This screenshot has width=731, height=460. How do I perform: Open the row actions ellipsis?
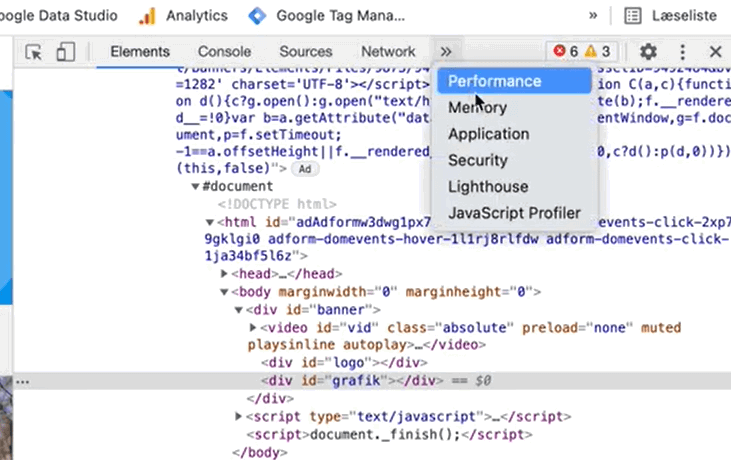[22, 382]
